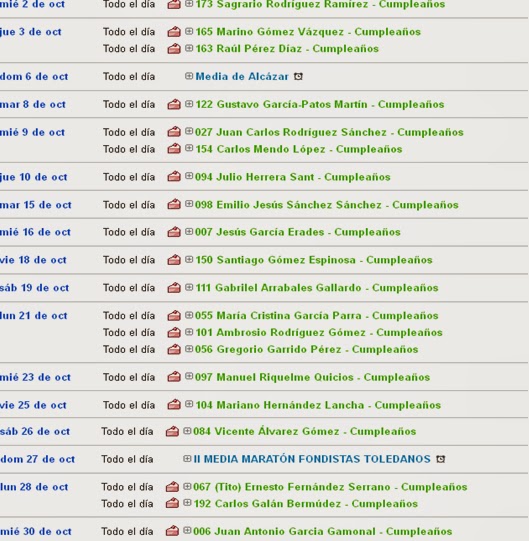Open 098 Emilio Jesús Sánchez Sánchez birthday

click(x=327, y=205)
